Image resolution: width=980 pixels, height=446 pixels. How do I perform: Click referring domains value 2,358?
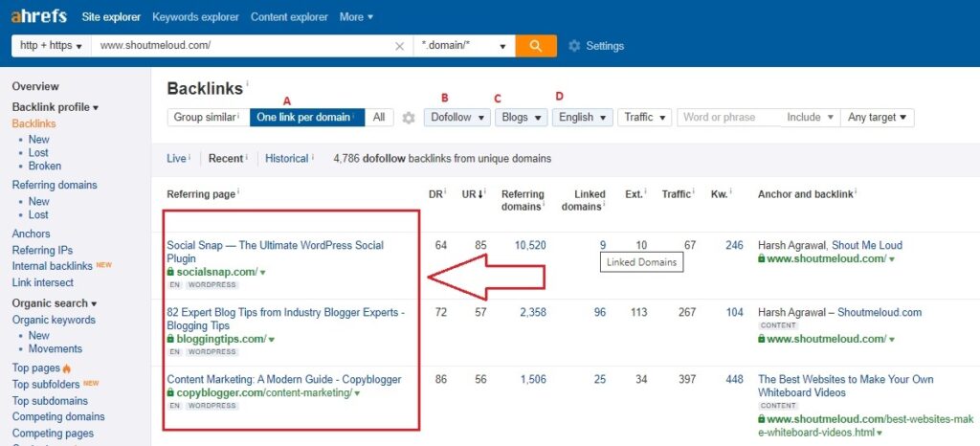click(x=532, y=312)
